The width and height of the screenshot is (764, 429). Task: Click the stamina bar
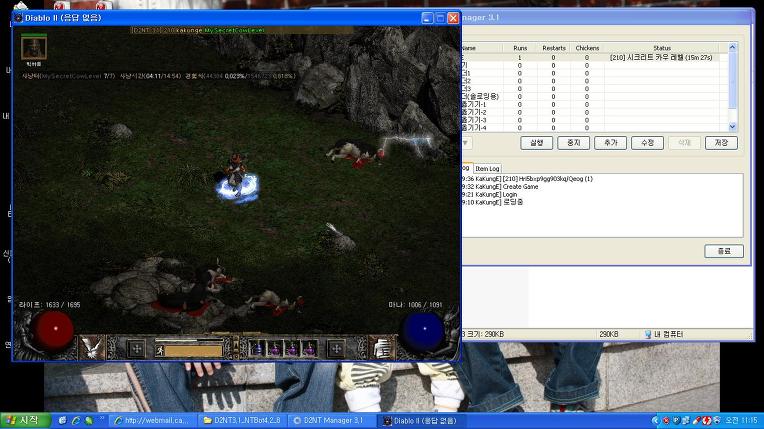(x=193, y=350)
